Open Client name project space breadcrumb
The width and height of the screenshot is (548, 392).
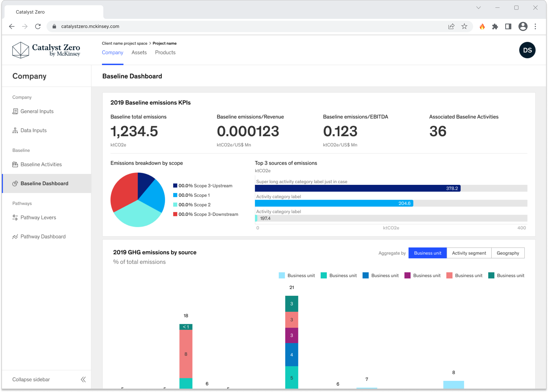[x=125, y=43]
